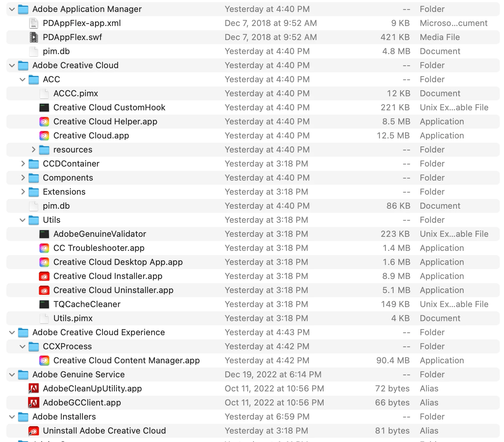Click the 149 KB size value

coord(396,304)
